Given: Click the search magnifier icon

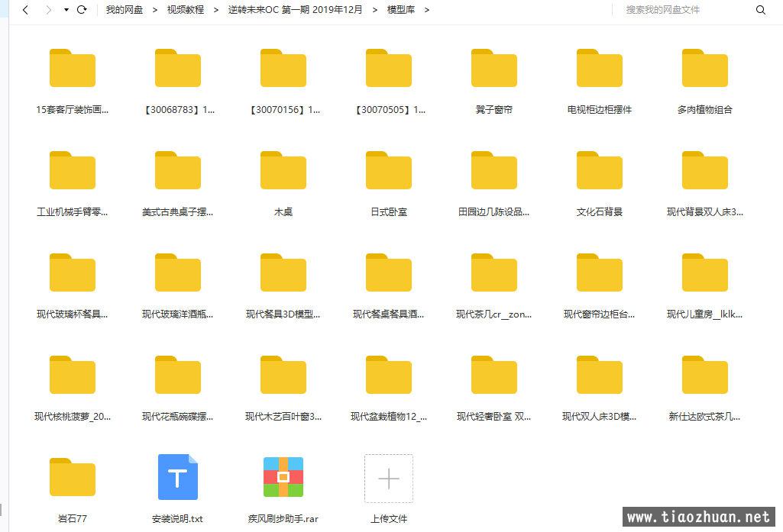Looking at the screenshot, I should click(761, 10).
